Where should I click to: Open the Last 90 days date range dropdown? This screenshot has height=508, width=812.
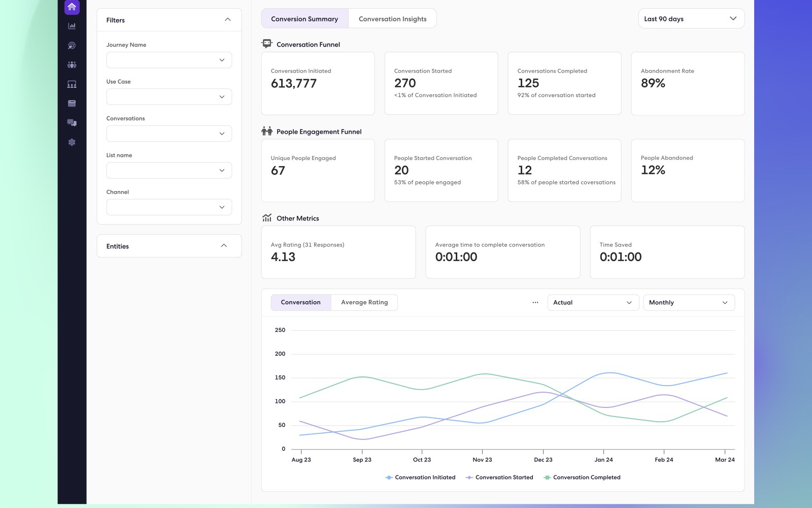[x=691, y=19]
